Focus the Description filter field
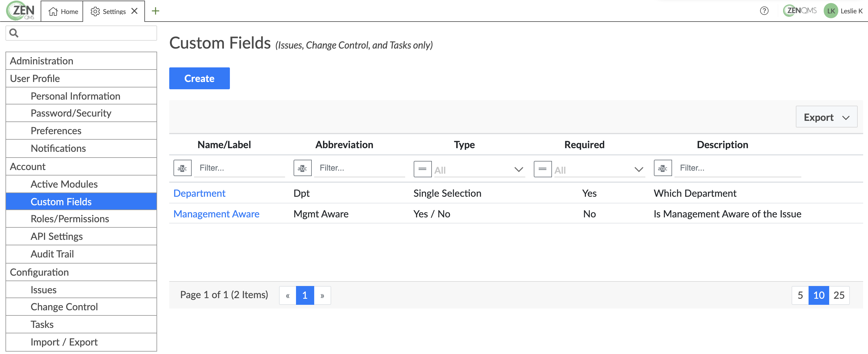 pos(738,168)
